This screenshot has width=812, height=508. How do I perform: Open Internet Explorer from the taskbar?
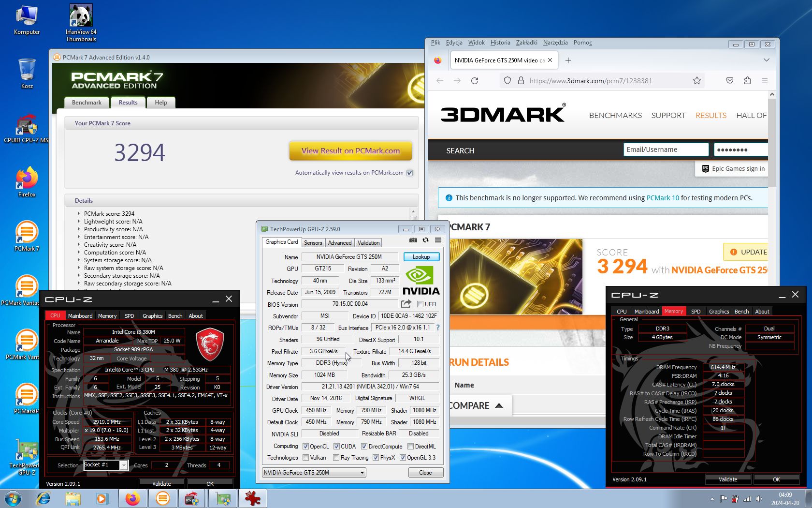point(43,498)
